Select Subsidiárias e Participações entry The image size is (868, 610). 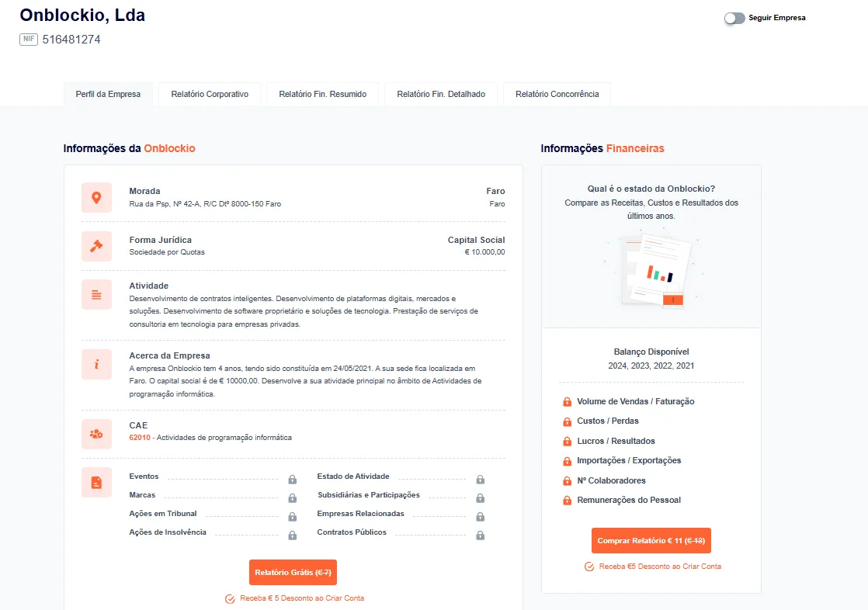coord(369,495)
